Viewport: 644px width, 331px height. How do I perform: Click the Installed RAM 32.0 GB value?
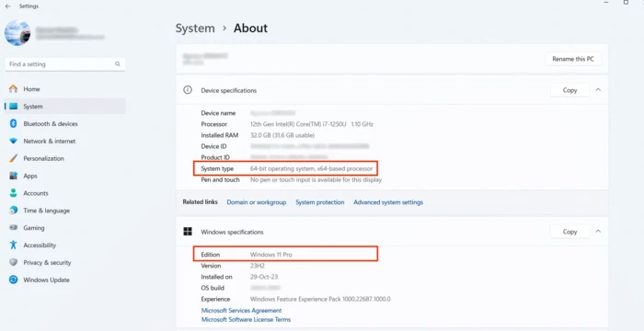pyautogui.click(x=282, y=135)
